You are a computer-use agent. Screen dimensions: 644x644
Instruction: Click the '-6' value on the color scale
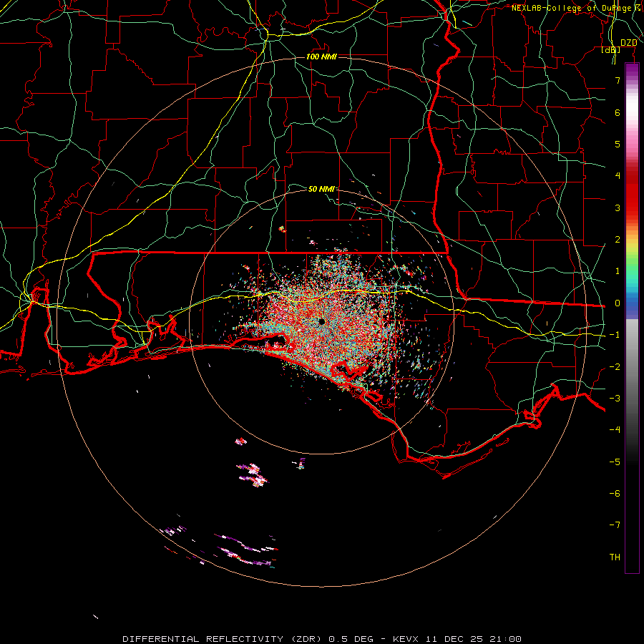point(615,494)
